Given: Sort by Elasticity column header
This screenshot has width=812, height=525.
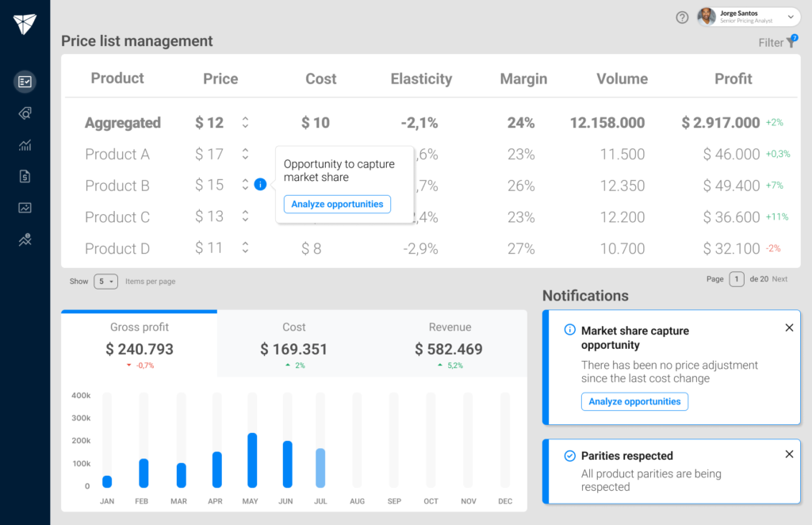Looking at the screenshot, I should click(421, 79).
